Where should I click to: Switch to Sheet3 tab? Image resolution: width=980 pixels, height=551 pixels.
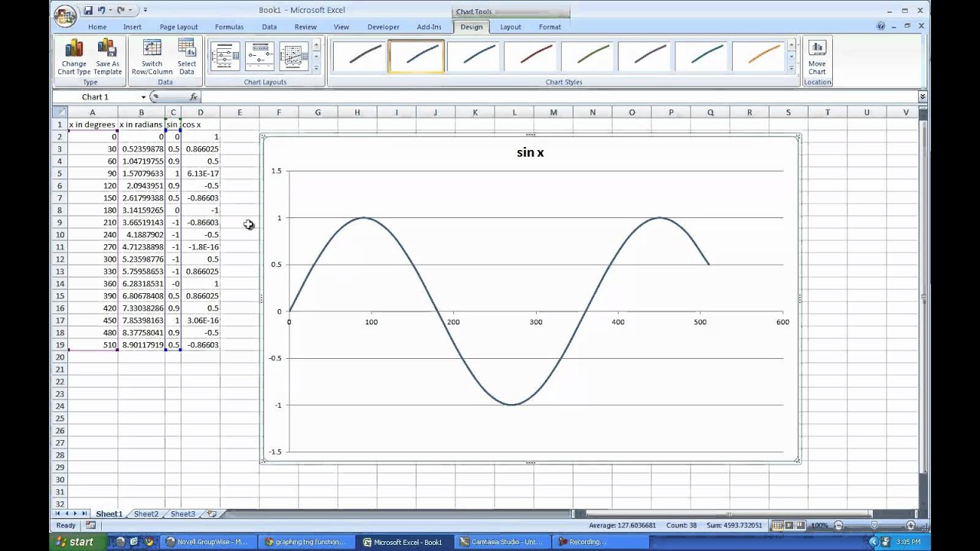click(x=183, y=514)
